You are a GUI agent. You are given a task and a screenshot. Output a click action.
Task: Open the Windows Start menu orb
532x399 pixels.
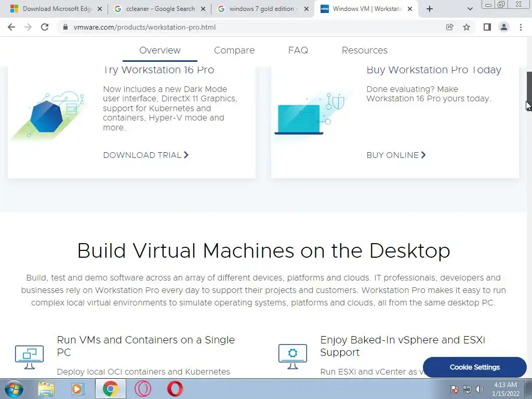(x=14, y=389)
